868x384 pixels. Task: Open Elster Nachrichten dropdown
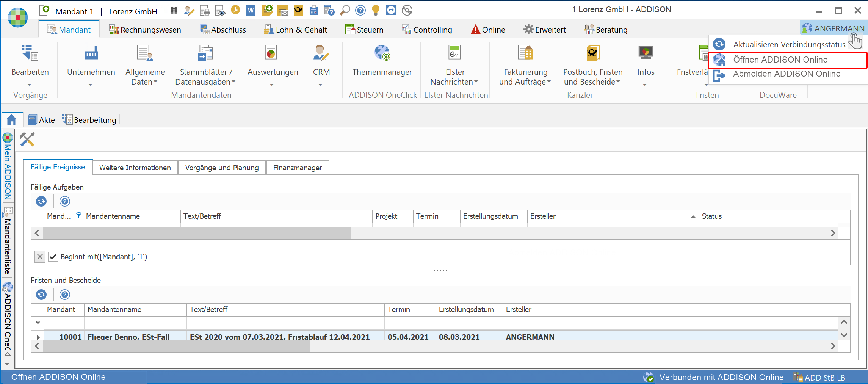coord(454,77)
